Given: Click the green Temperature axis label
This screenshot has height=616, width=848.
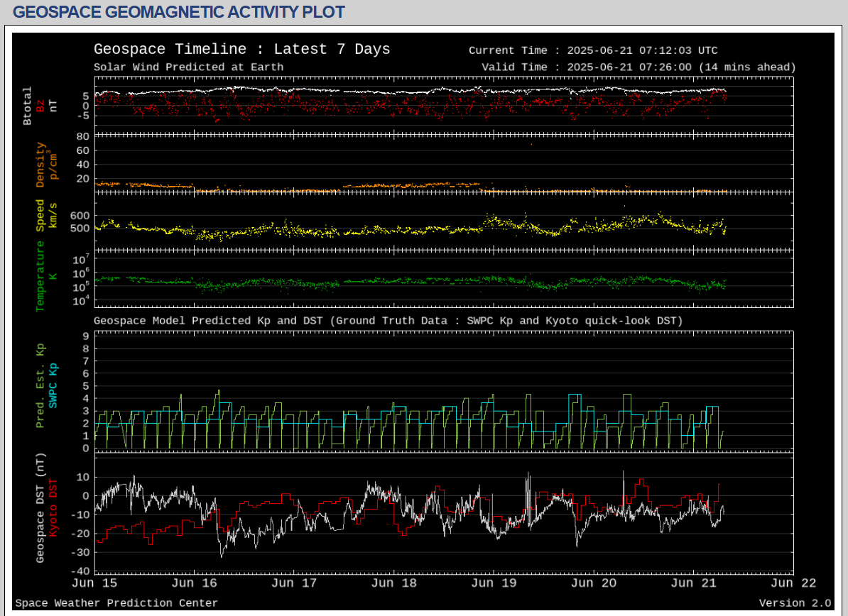Looking at the screenshot, I should tap(40, 275).
